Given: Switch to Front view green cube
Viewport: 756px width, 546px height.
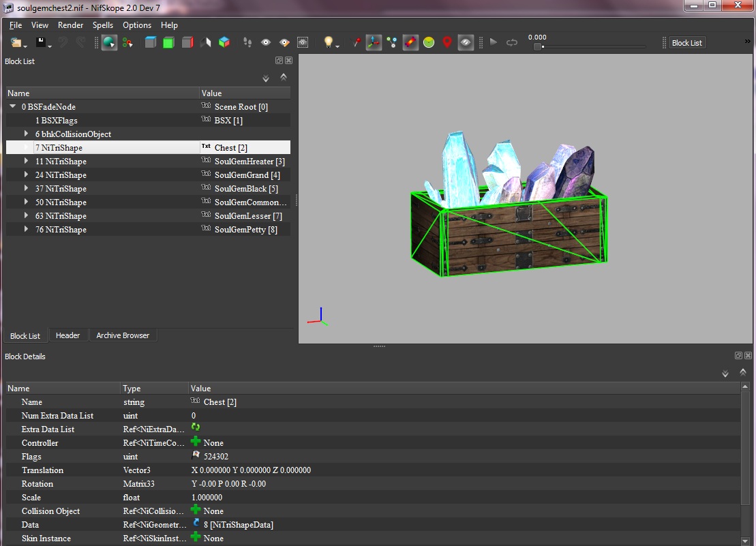Looking at the screenshot, I should 168,43.
